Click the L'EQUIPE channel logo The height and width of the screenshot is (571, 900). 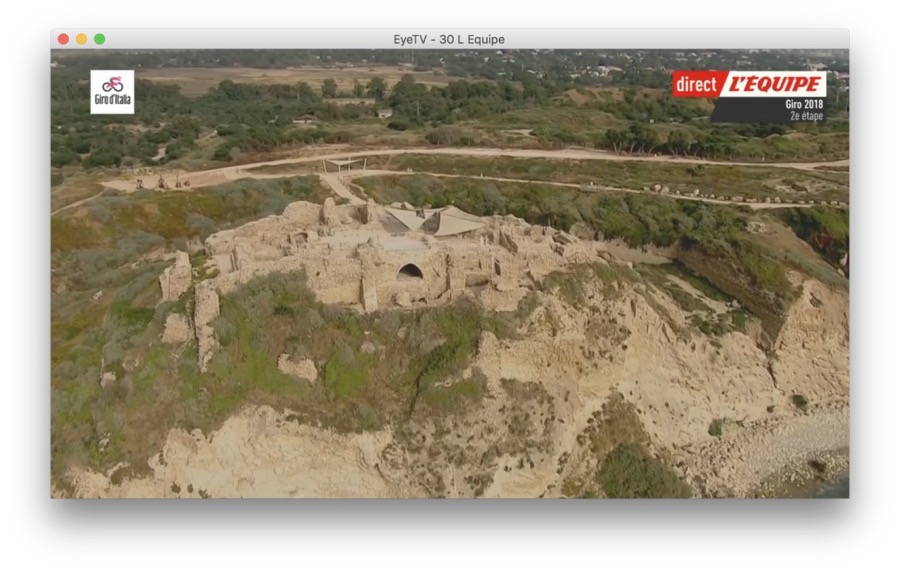click(773, 84)
